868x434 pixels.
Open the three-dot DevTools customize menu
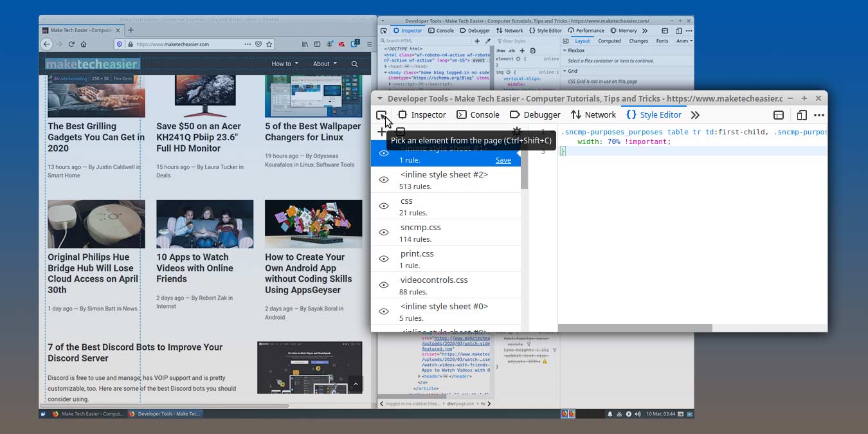point(819,114)
